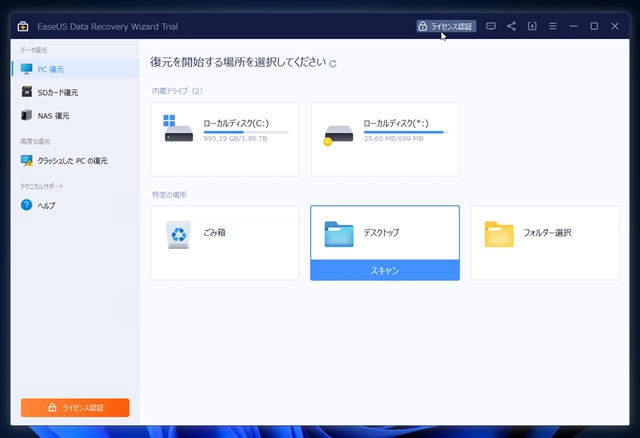This screenshot has height=438, width=640.
Task: Click the share icon in title bar
Action: [511, 26]
